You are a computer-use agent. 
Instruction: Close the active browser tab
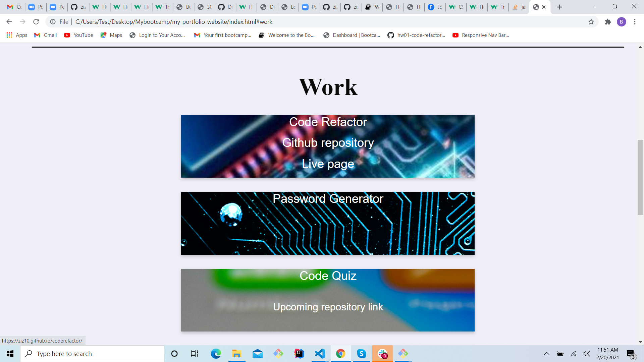[544, 7]
